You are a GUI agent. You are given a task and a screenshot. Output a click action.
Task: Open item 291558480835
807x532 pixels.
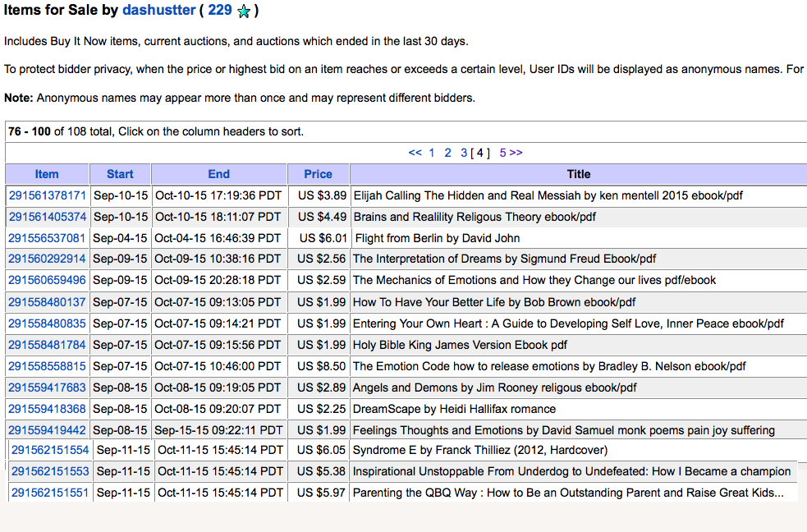pyautogui.click(x=47, y=323)
